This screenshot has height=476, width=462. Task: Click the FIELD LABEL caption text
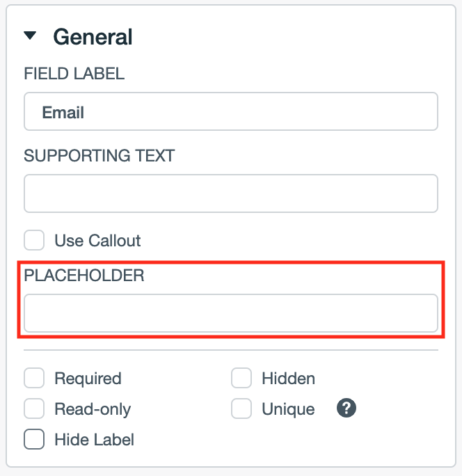pyautogui.click(x=74, y=74)
